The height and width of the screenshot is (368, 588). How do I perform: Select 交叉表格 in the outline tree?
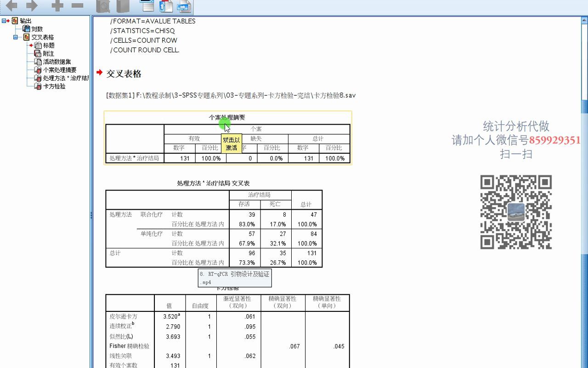point(42,37)
